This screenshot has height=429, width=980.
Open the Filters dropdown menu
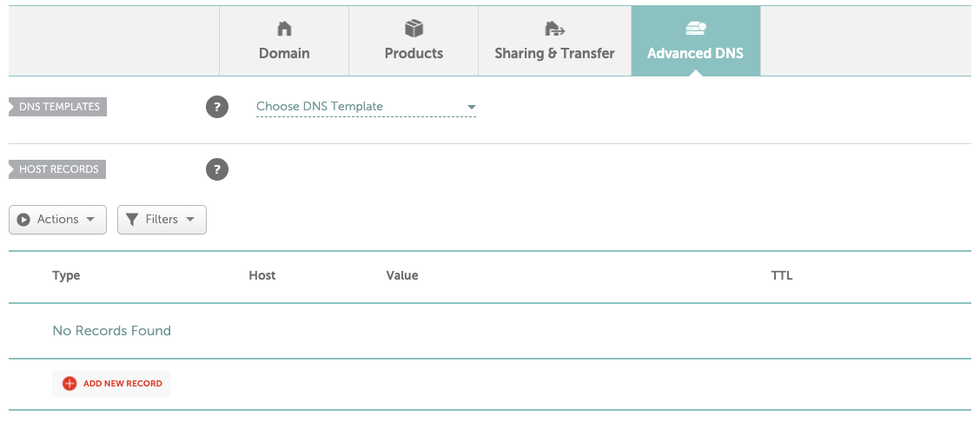[162, 220]
